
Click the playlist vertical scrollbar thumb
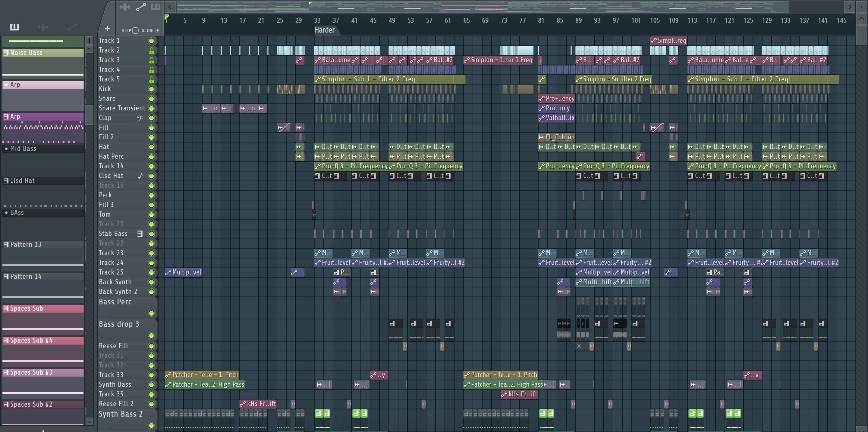[862, 35]
